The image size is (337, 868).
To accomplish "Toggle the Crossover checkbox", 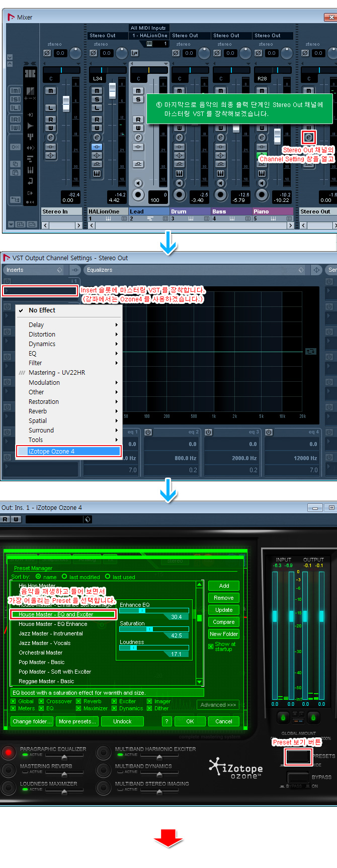I will pyautogui.click(x=41, y=701).
